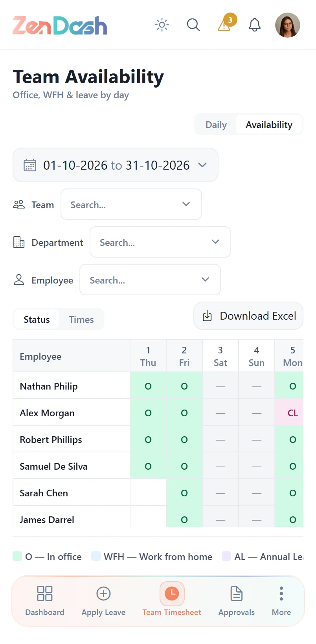316x644 pixels.
Task: Click the 4 Sun column header
Action: tap(257, 356)
